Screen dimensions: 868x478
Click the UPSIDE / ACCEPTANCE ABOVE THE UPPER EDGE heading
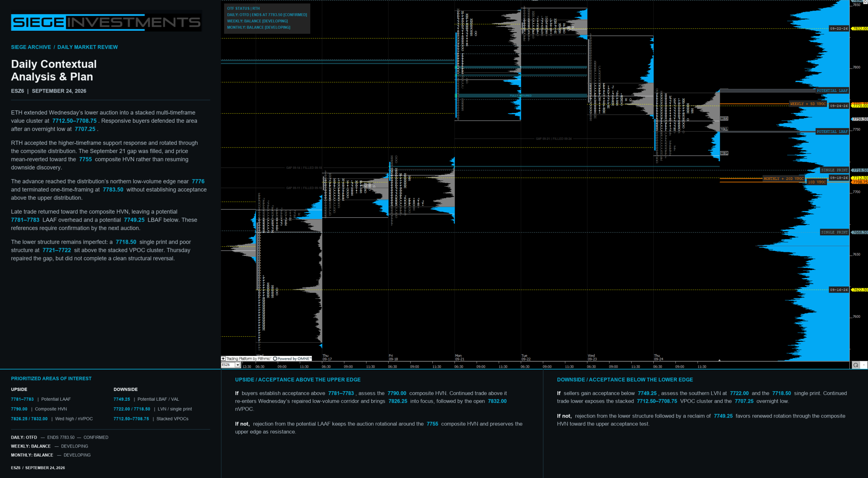(x=298, y=380)
